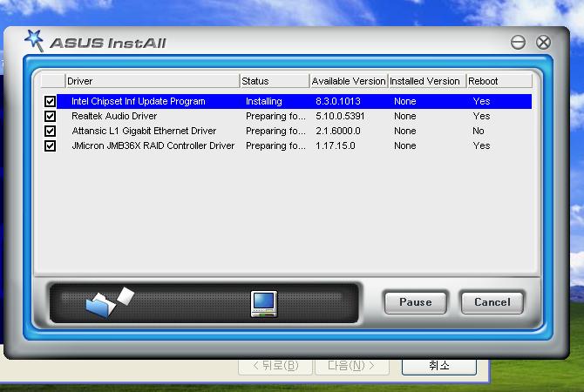Click the ASUS InstAll wand star logo
584x392 pixels.
coord(34,40)
